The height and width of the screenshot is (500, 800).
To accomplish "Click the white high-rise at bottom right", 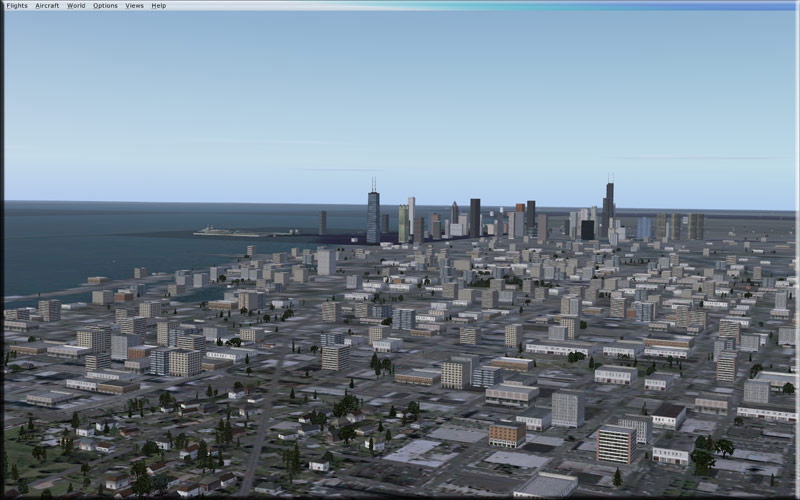I will pyautogui.click(x=616, y=444).
